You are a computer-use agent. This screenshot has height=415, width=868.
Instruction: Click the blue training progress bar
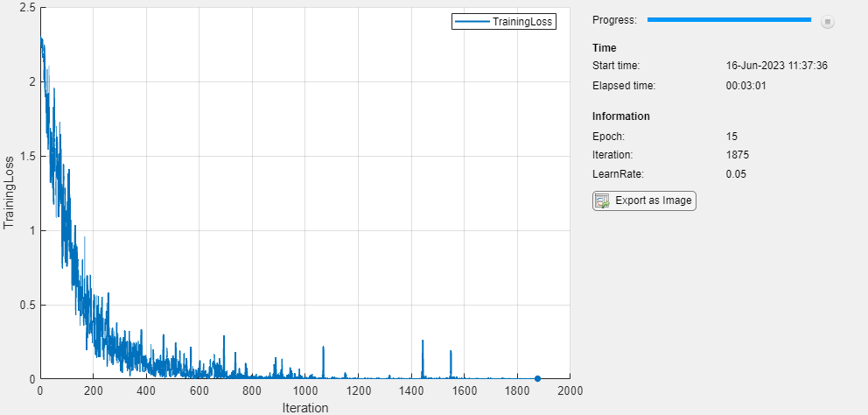pos(729,20)
